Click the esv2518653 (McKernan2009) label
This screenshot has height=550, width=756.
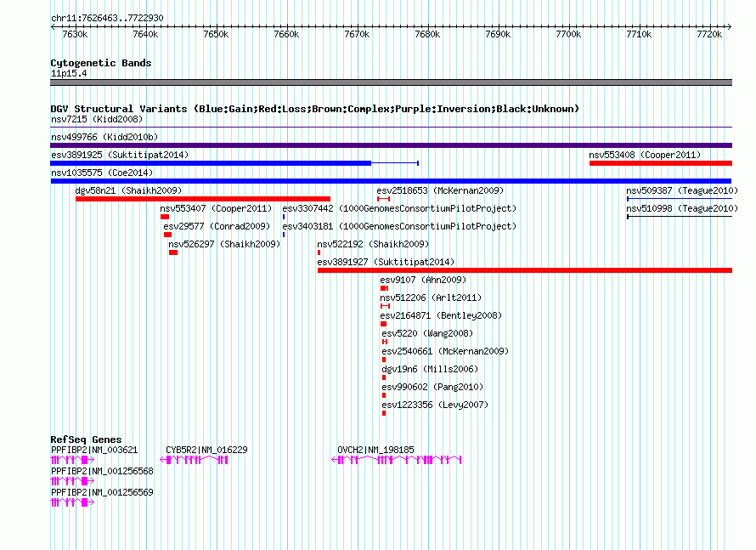(x=440, y=190)
